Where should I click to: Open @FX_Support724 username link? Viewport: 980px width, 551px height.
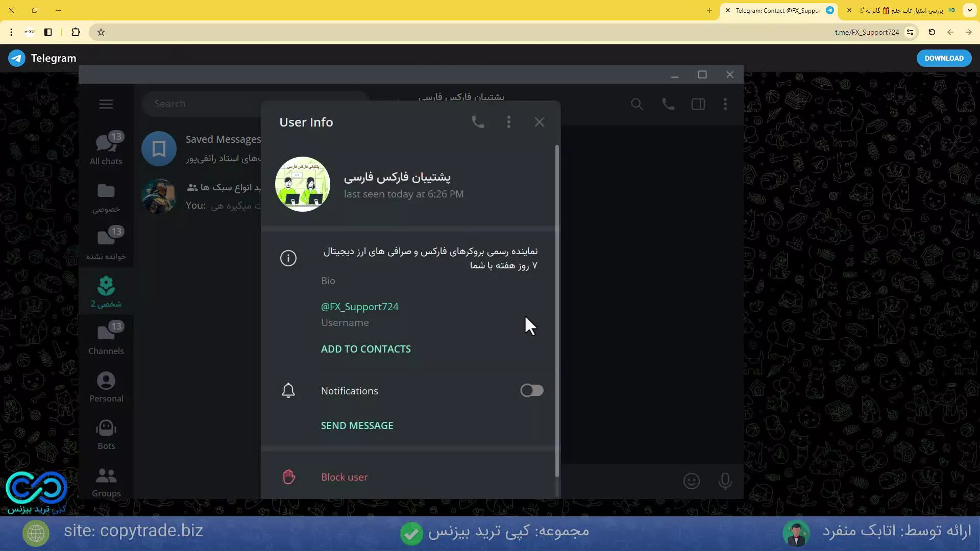pyautogui.click(x=359, y=306)
